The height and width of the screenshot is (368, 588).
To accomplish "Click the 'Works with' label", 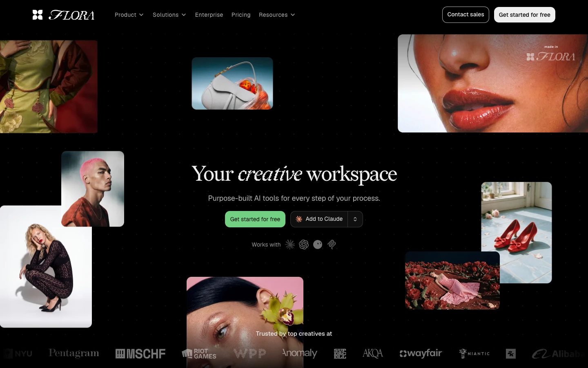I will [266, 245].
